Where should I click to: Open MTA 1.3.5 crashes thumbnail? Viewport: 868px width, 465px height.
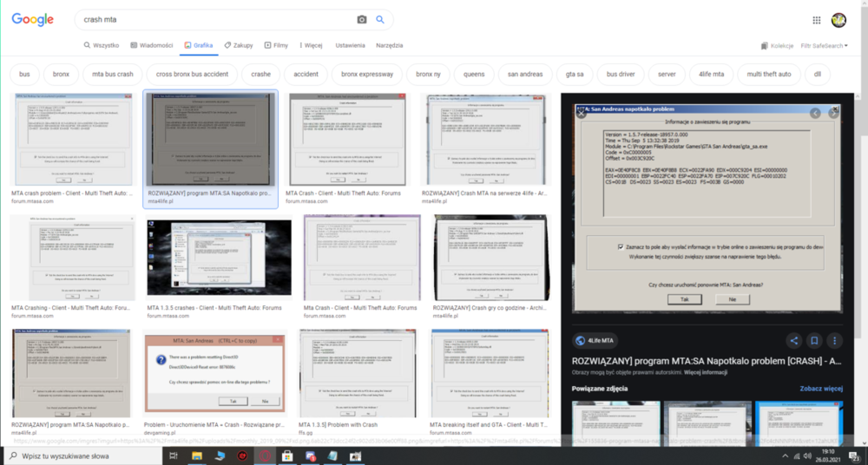click(x=220, y=258)
